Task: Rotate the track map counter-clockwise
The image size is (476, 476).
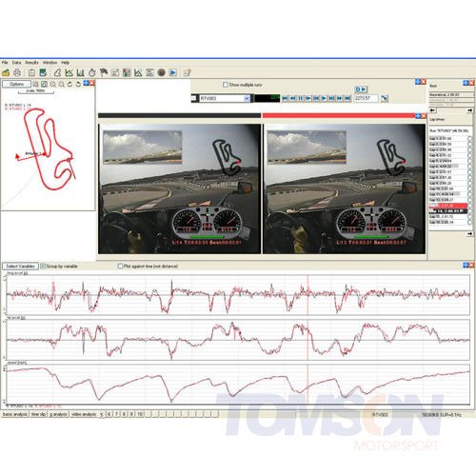Action: (78, 84)
